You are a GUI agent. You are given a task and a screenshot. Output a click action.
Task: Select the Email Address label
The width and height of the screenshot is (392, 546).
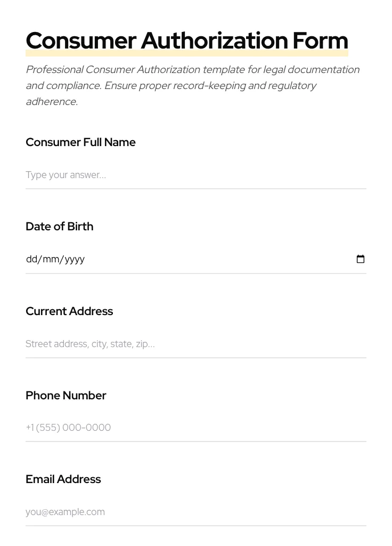[x=63, y=479]
